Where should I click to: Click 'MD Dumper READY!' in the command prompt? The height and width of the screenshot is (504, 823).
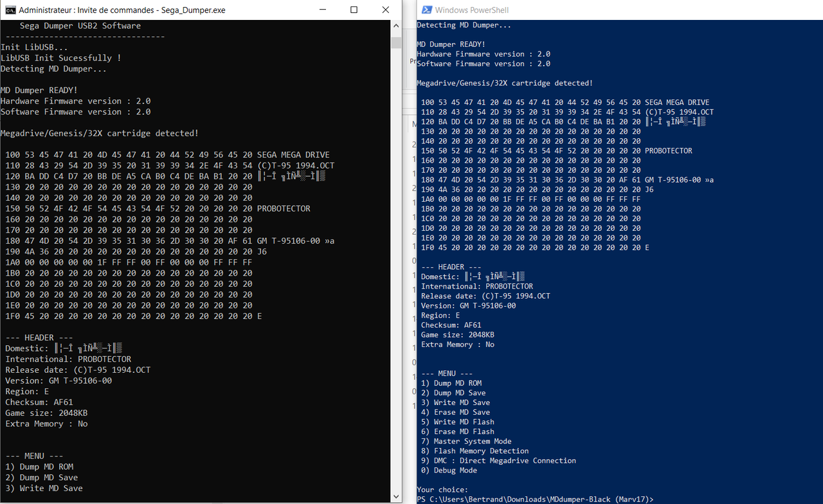39,90
